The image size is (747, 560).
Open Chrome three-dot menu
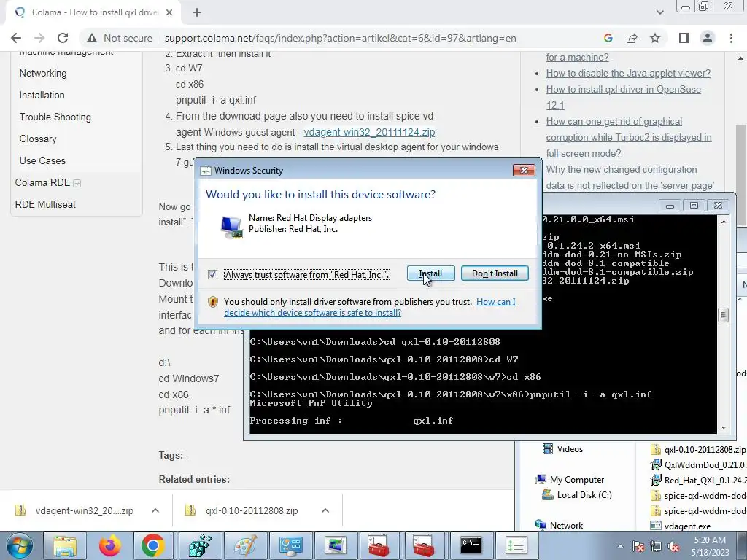click(x=731, y=38)
